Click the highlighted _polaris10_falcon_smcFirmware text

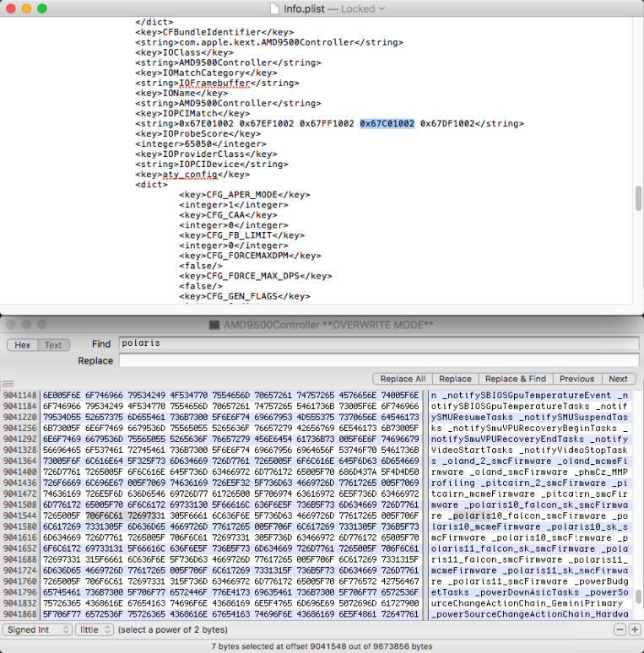pos(527,516)
